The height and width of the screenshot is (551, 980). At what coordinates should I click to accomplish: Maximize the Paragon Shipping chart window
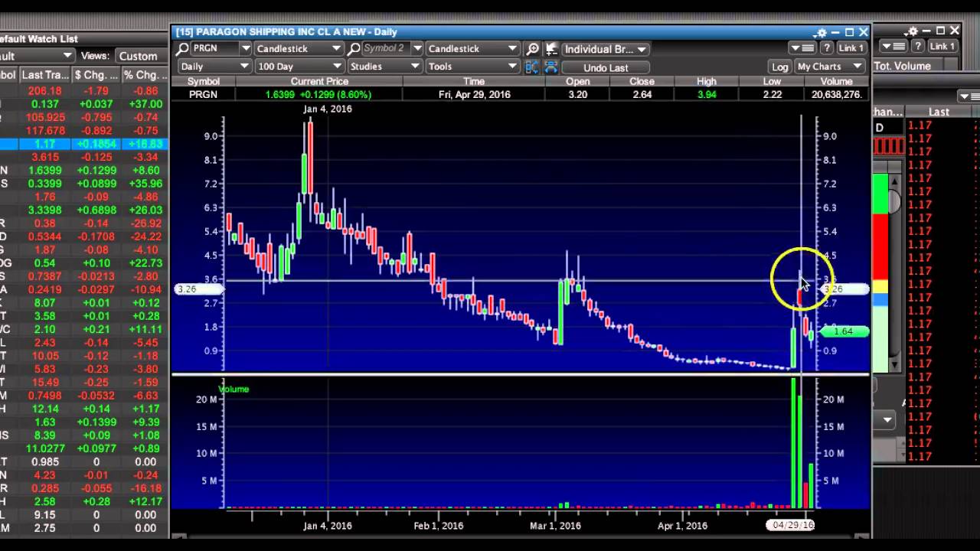pos(849,32)
